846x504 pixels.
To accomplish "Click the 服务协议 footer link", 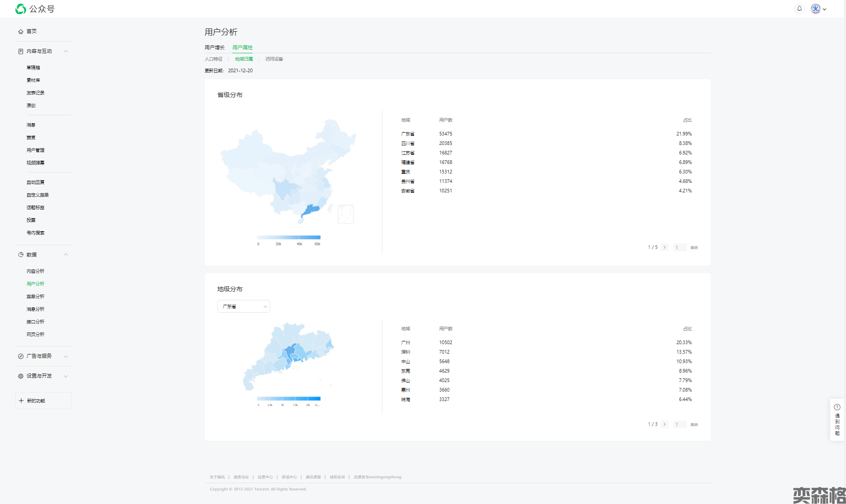I will pos(241,477).
